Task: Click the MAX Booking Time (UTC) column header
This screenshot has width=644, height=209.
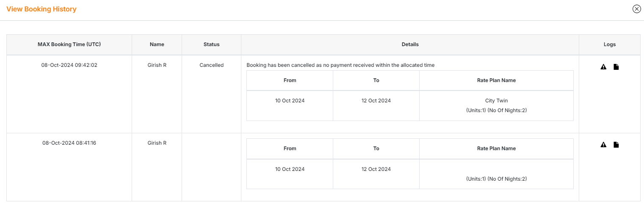Action: [69, 44]
